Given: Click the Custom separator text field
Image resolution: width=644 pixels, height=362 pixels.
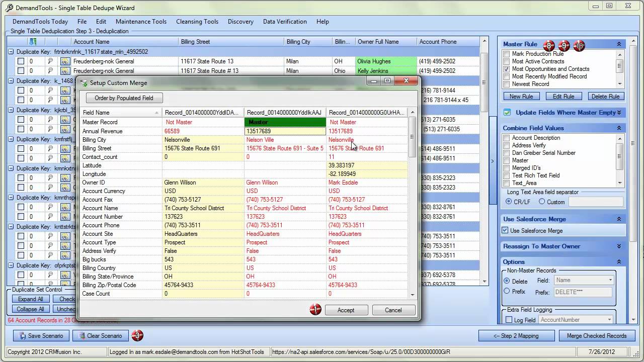Looking at the screenshot, I should point(596,202).
